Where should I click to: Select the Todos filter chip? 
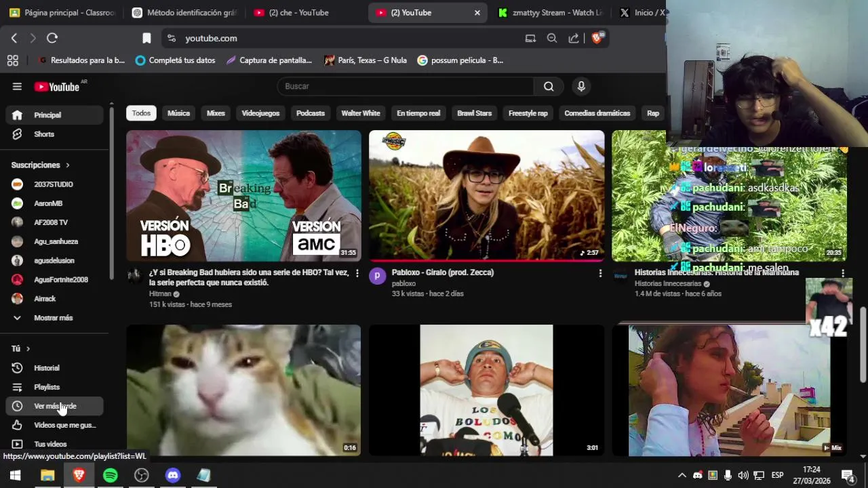[141, 113]
